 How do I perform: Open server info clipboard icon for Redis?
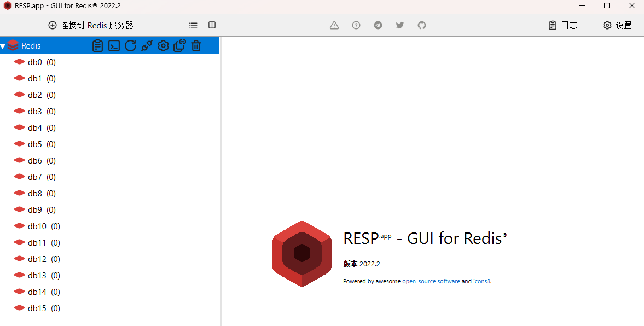[97, 45]
